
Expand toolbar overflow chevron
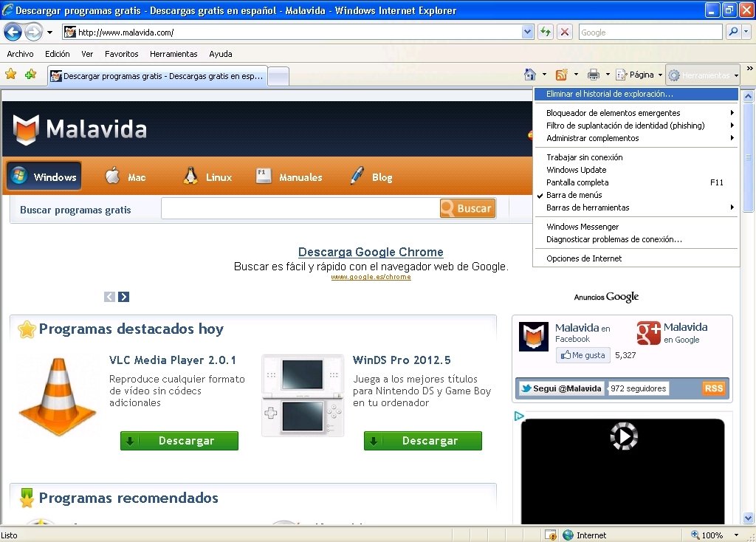pos(750,69)
